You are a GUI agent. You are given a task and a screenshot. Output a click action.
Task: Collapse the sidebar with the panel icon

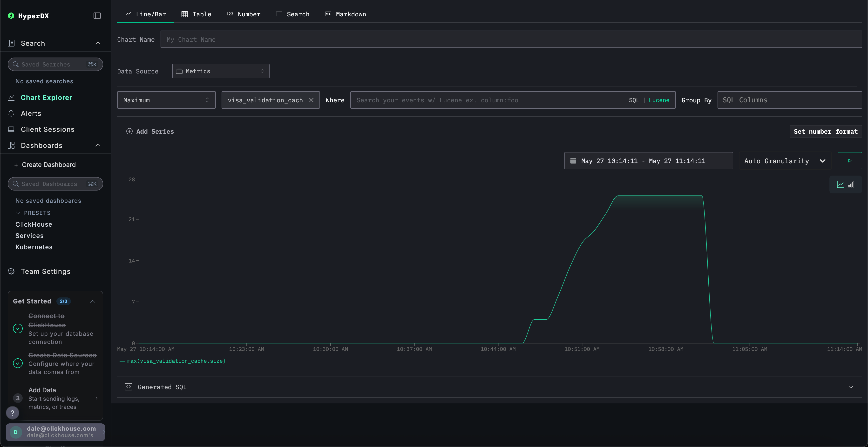pos(97,15)
